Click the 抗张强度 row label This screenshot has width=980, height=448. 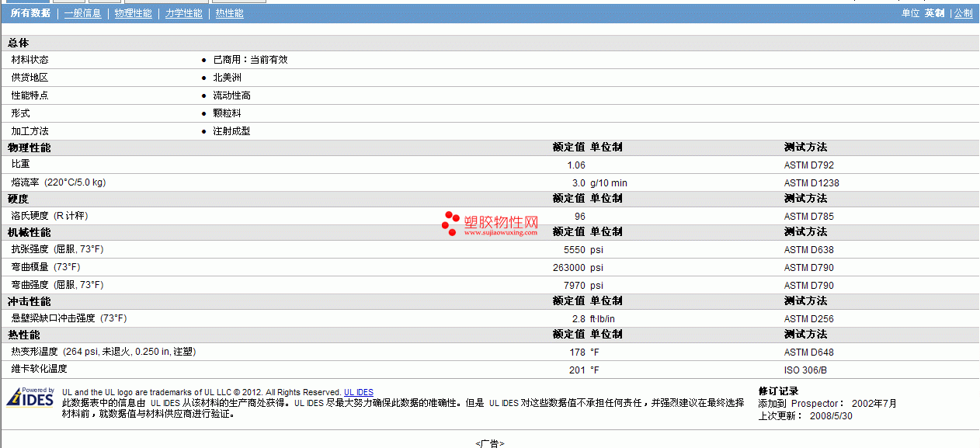click(57, 249)
